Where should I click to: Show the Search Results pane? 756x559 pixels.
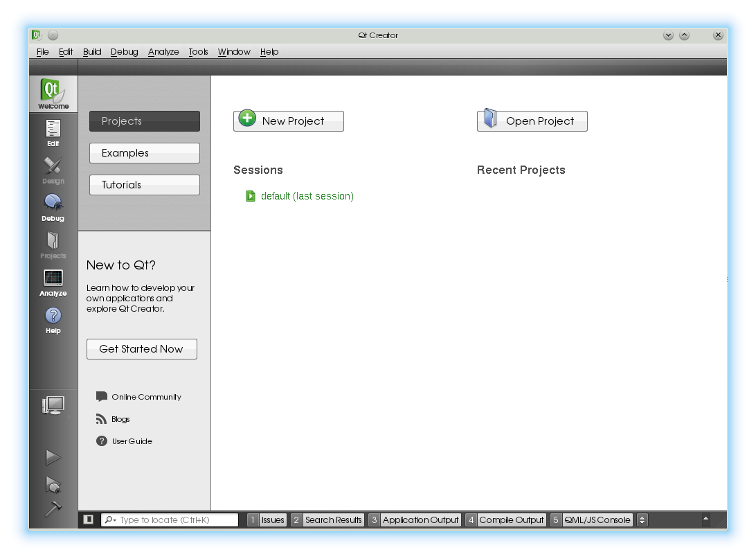click(x=327, y=520)
